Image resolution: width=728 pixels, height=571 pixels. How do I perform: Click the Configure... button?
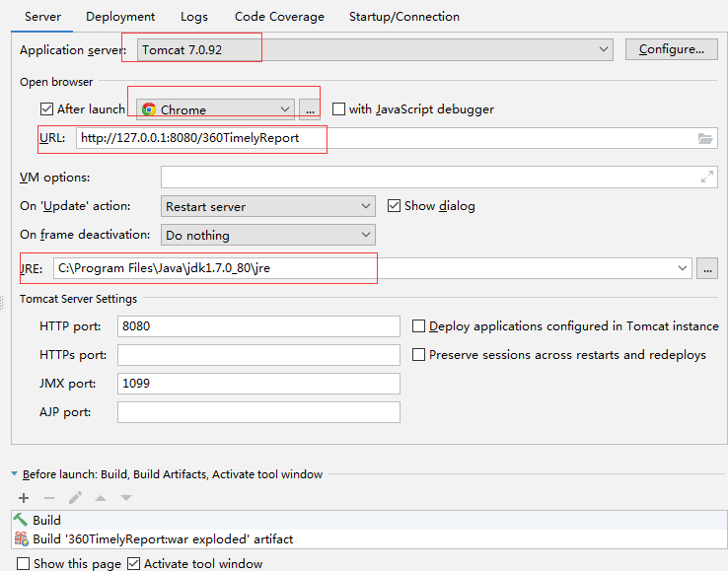click(x=672, y=49)
